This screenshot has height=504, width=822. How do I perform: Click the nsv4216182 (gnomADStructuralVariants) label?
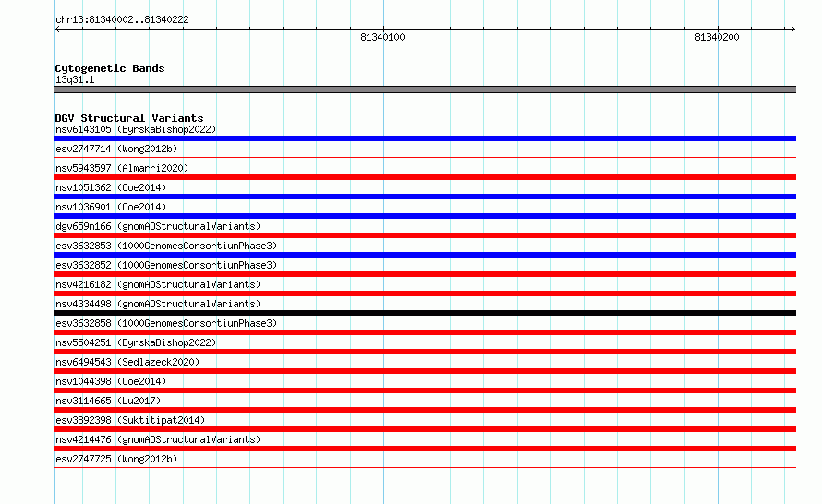(158, 284)
